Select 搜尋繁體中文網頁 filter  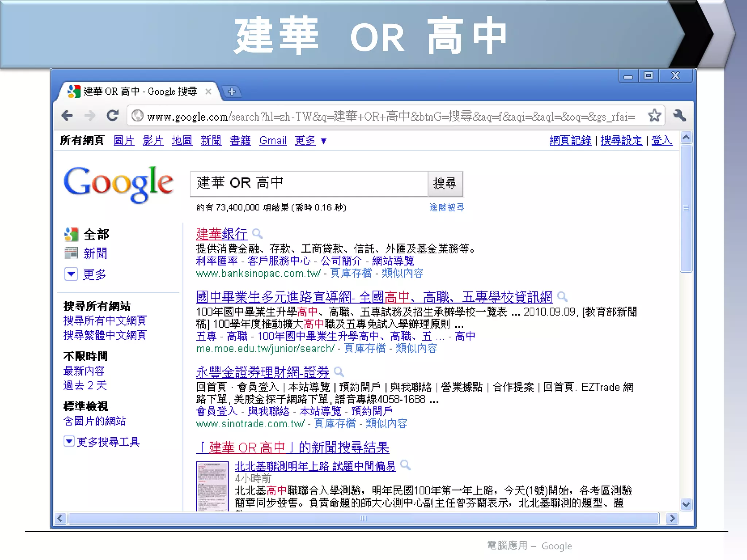point(105,335)
